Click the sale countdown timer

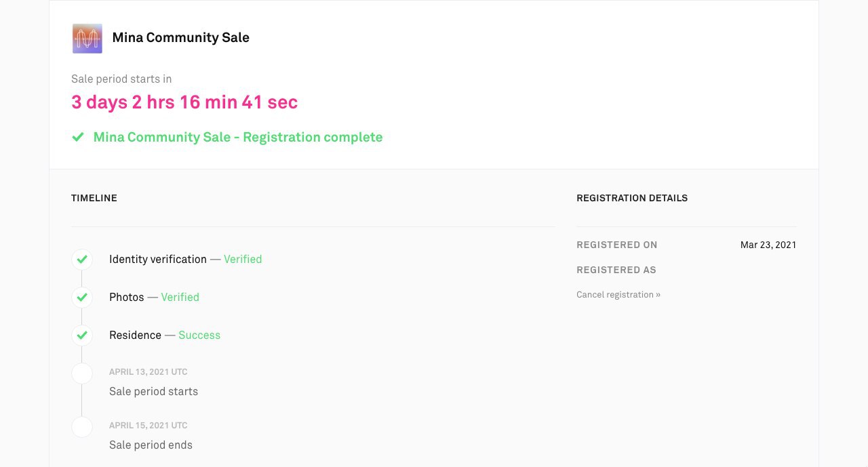click(x=184, y=102)
